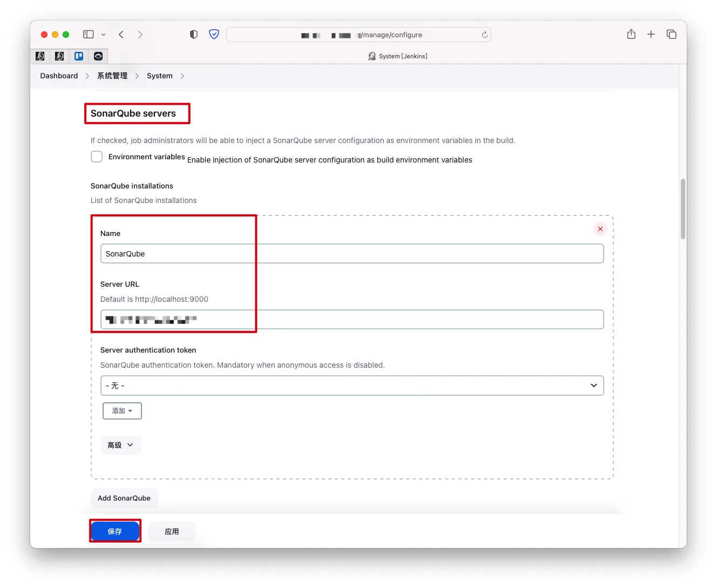The width and height of the screenshot is (717, 588).
Task: Open the Share icon in the toolbar
Action: point(631,34)
